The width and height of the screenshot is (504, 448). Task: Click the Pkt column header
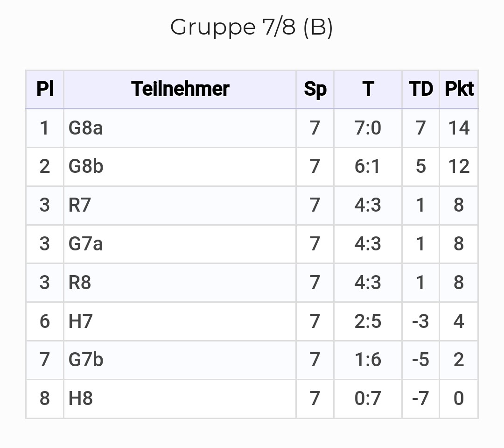point(459,89)
